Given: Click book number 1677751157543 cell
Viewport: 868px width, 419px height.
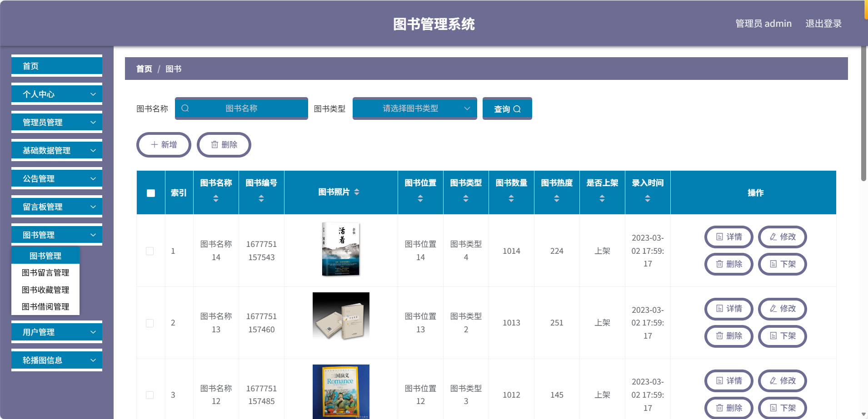Looking at the screenshot, I should tap(261, 251).
